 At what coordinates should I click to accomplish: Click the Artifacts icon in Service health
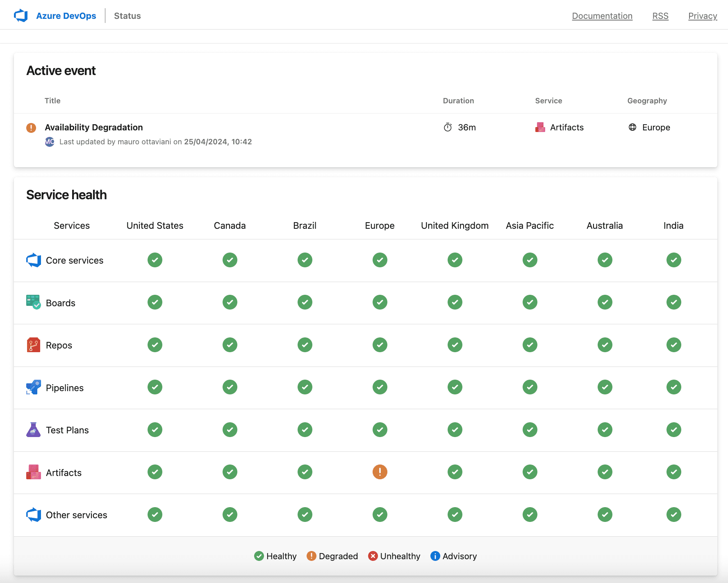click(34, 472)
